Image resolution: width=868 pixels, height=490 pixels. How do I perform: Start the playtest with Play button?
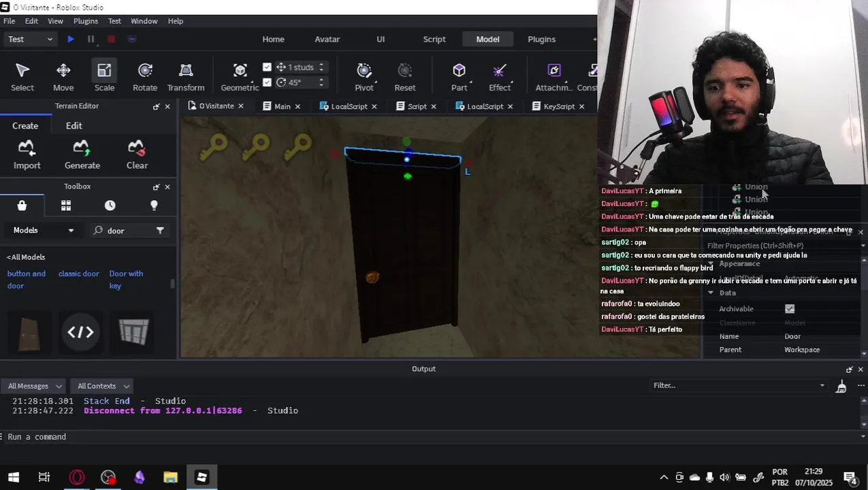[71, 39]
